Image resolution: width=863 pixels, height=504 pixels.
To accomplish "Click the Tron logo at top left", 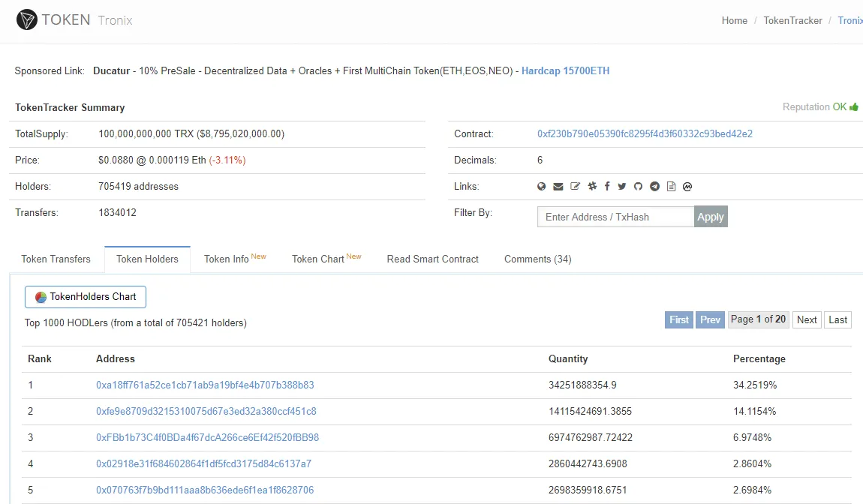I will point(26,19).
